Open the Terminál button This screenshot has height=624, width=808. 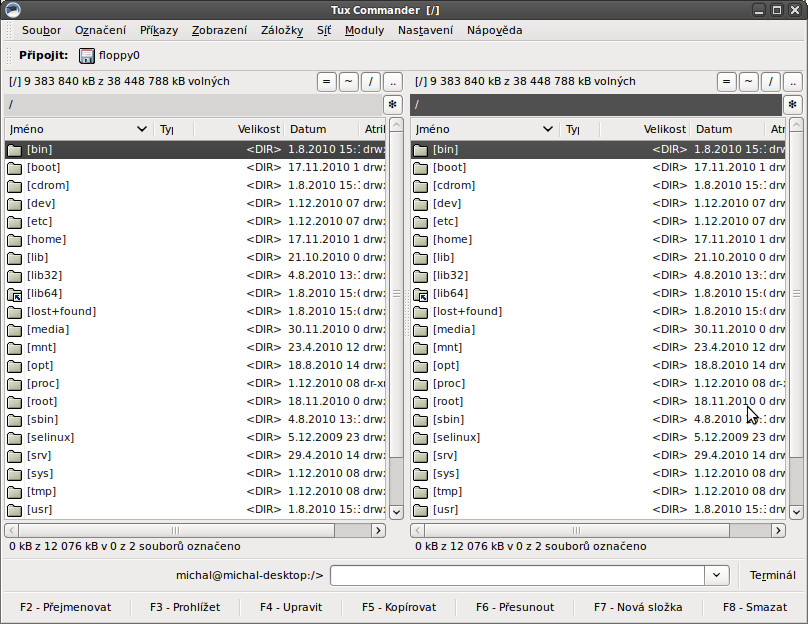(772, 575)
